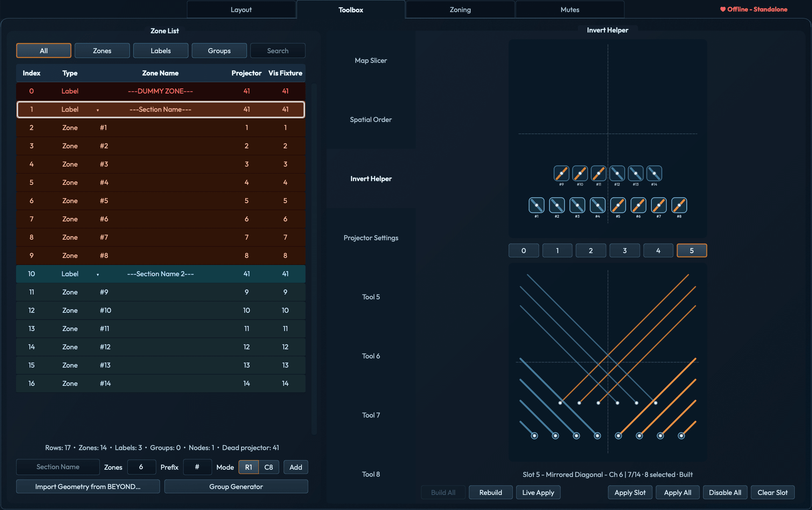Viewport: 812px width, 510px height.
Task: Open the Layout tab
Action: click(x=241, y=10)
